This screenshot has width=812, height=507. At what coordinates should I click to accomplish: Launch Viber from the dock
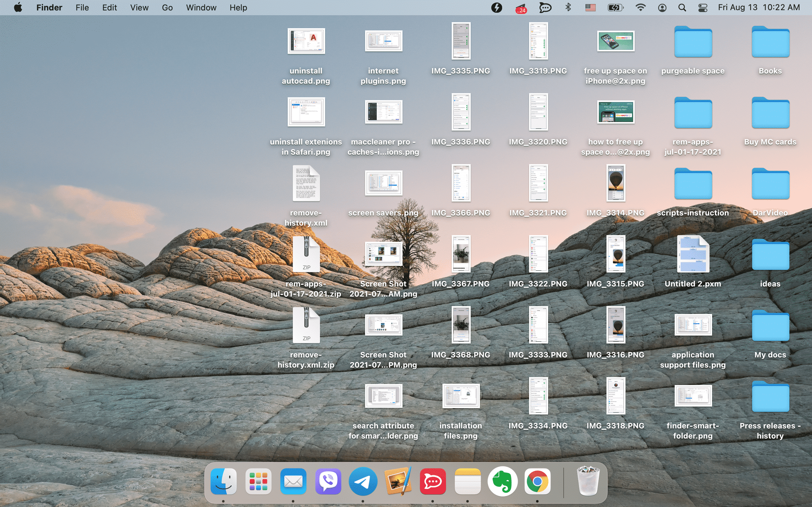[327, 482]
